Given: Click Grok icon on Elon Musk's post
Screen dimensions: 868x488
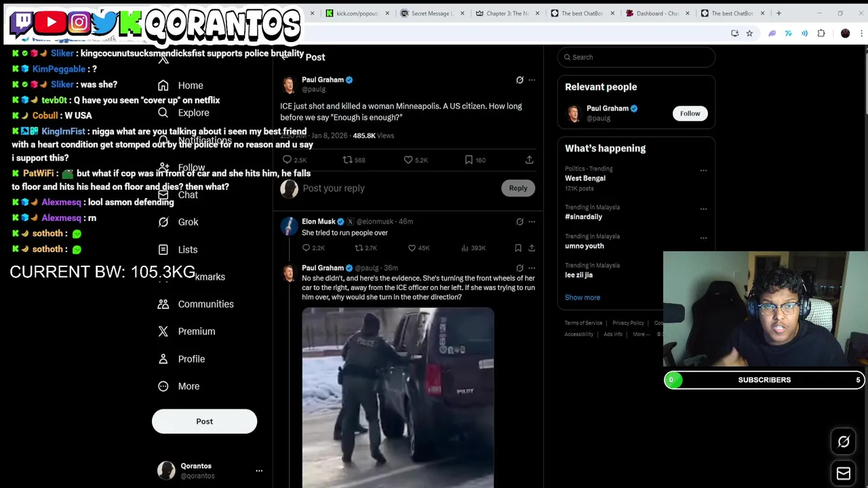Looking at the screenshot, I should (x=519, y=222).
